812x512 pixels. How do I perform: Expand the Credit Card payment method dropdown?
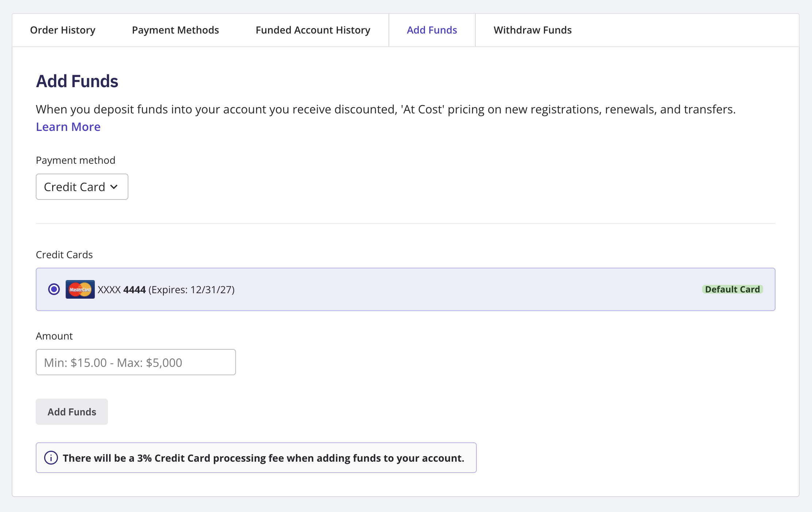(82, 187)
